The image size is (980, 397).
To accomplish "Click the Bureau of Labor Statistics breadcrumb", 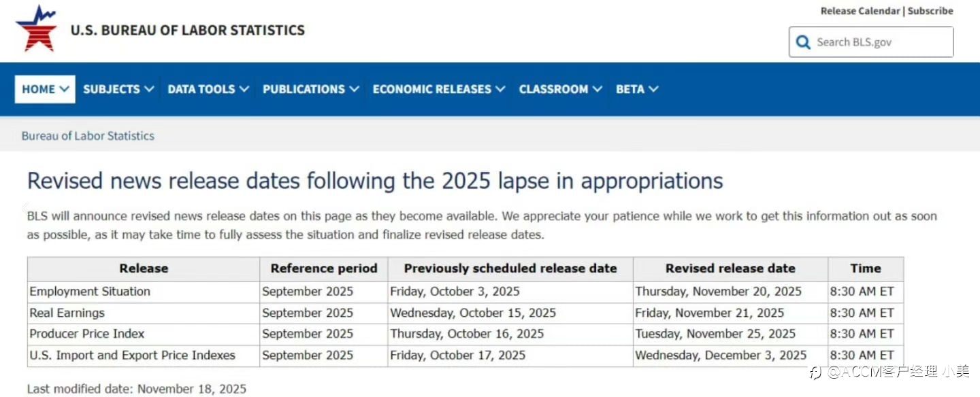I will [x=88, y=136].
